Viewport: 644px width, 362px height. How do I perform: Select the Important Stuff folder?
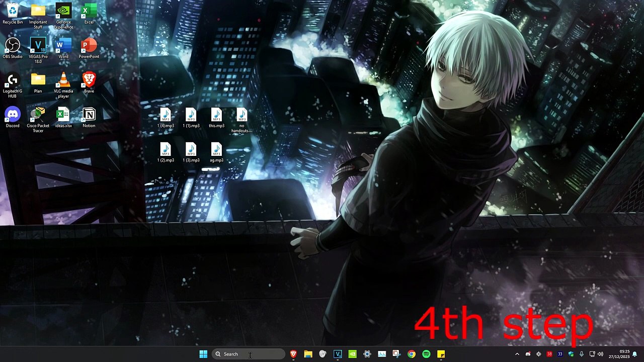(x=38, y=16)
